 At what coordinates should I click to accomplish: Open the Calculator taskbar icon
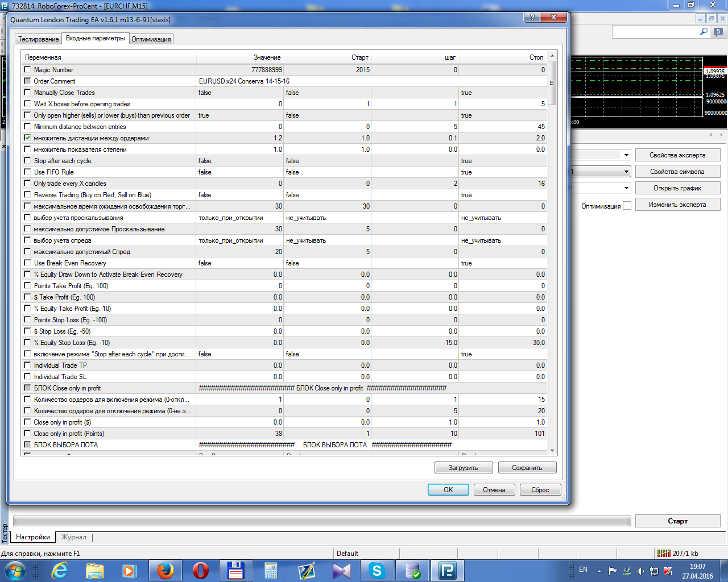click(271, 571)
